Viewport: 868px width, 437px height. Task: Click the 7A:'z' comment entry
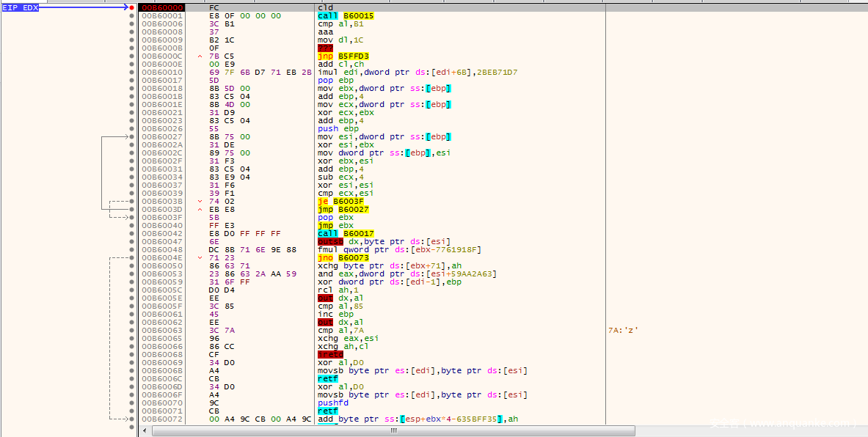click(x=623, y=330)
